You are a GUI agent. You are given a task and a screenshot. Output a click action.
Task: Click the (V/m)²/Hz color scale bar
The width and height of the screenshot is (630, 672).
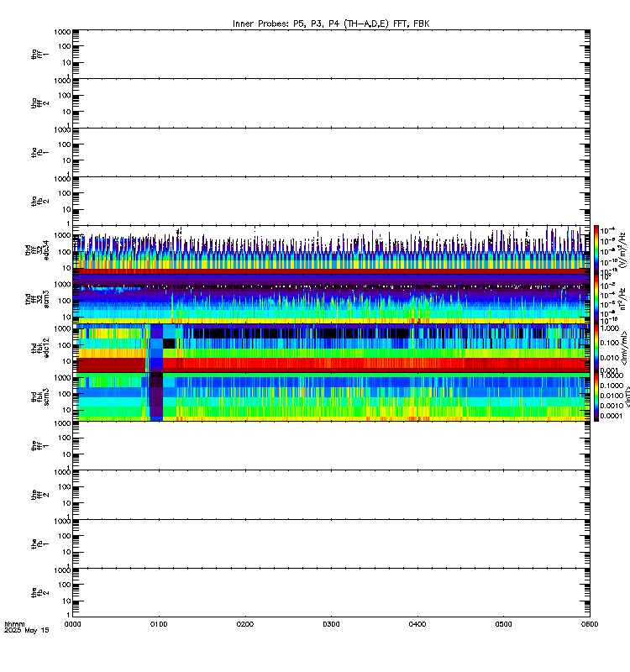coord(596,249)
